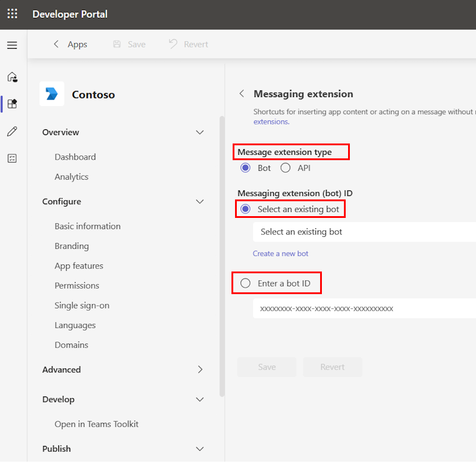This screenshot has height=465, width=476.
Task: Open Apps icon in left rail
Action: pos(12,104)
